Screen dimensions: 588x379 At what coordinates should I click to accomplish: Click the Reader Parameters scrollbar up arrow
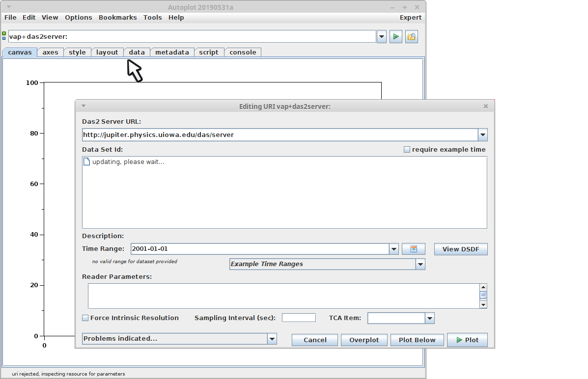483,287
